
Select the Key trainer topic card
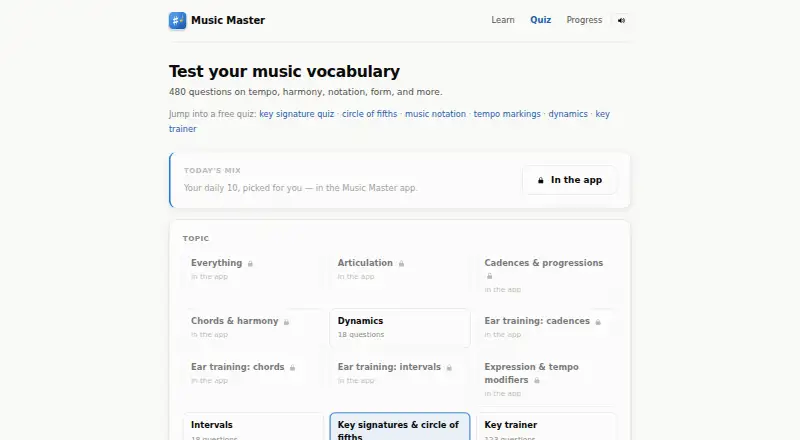(546, 427)
